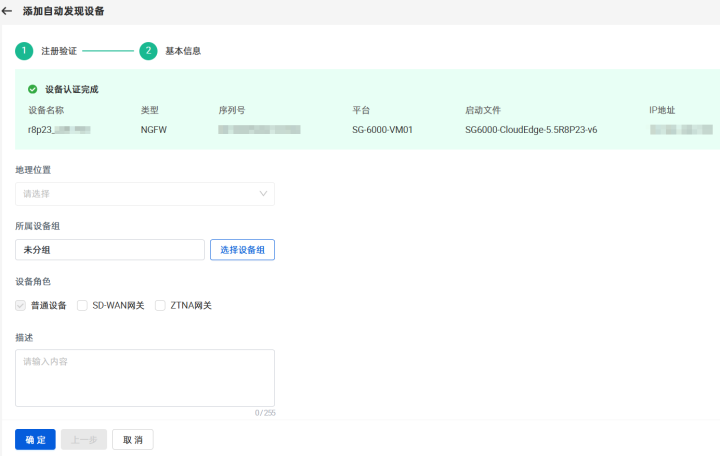This screenshot has width=720, height=456.
Task: Select the 基本信息 step label
Action: click(x=183, y=51)
